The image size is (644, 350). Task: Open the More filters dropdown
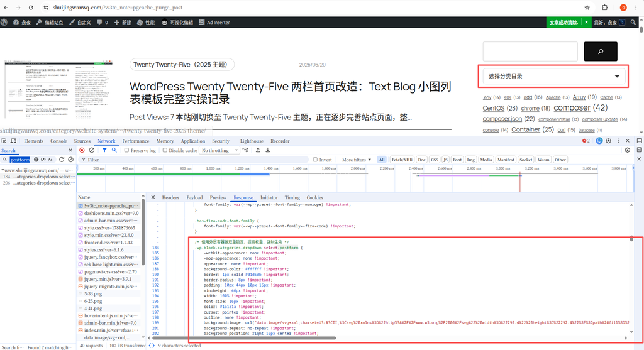pos(356,160)
